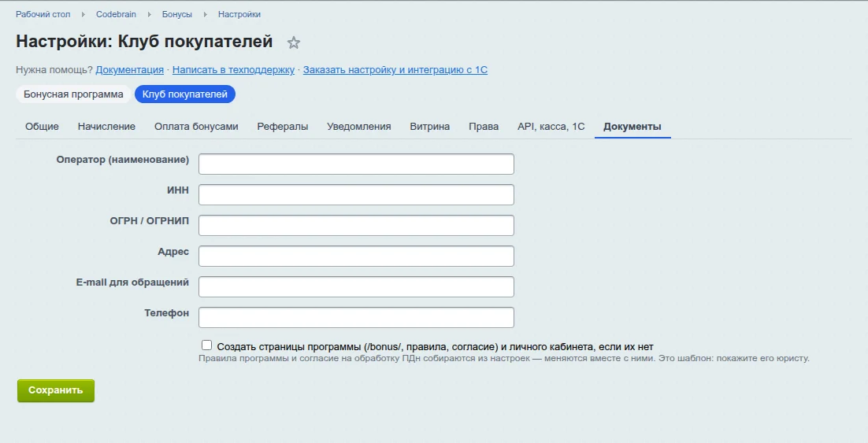Open the Витрина tab
This screenshot has width=868, height=443.
pyautogui.click(x=429, y=127)
